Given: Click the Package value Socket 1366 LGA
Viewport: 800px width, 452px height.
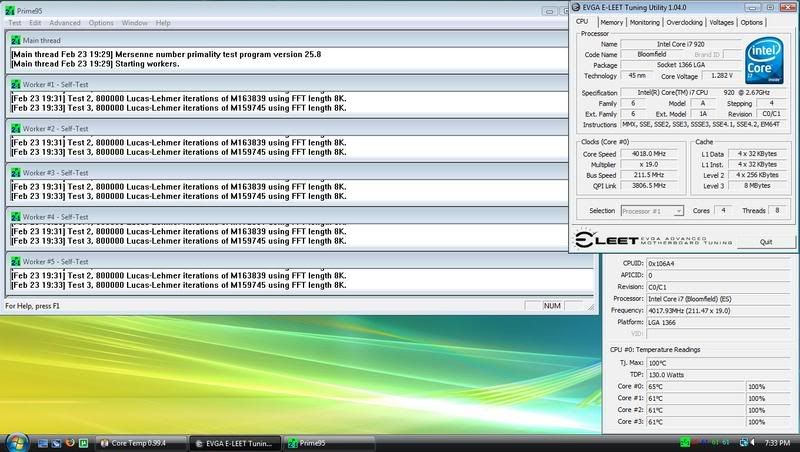Looking at the screenshot, I should pyautogui.click(x=681, y=65).
